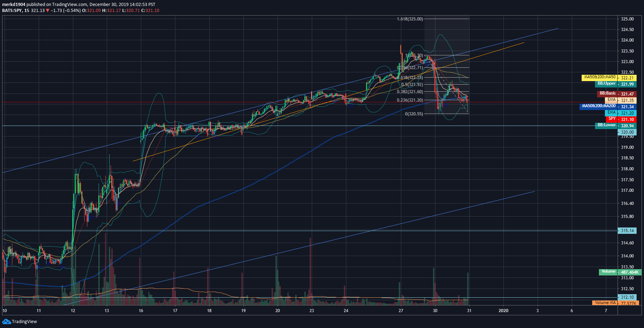Image resolution: width=644 pixels, height=328 pixels.
Task: Click the 2020 label on time axis
Action: point(503,311)
